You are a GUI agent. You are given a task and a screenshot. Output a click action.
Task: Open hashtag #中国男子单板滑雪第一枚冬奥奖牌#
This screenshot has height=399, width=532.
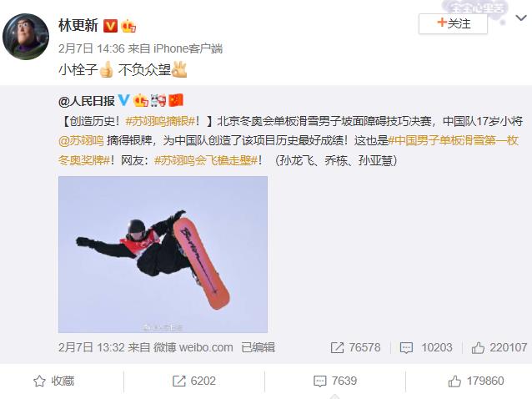click(x=289, y=150)
